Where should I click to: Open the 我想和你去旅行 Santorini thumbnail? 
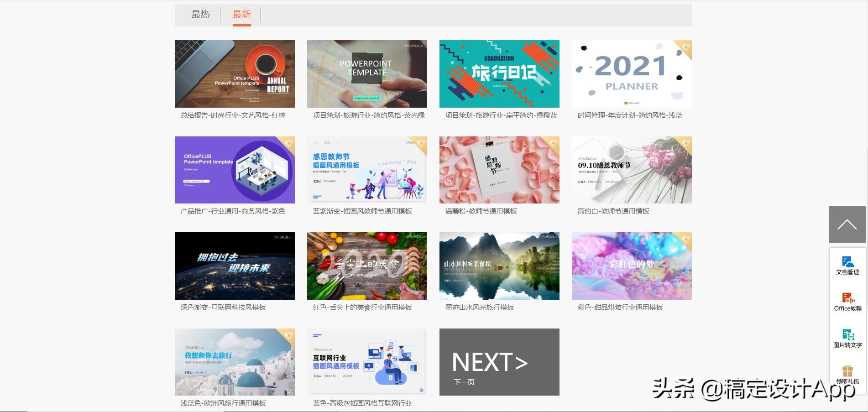234,362
